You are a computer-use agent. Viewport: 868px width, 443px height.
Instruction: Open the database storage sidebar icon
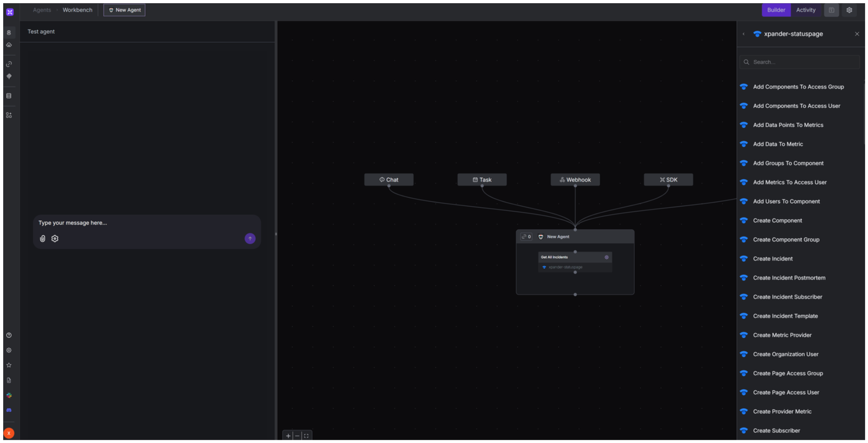pos(9,96)
